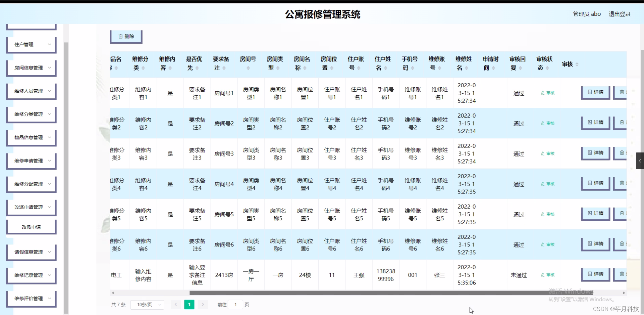644x315 pixels.
Task: Click the 详情 detail icon for 王强's repair request
Action: click(x=595, y=275)
